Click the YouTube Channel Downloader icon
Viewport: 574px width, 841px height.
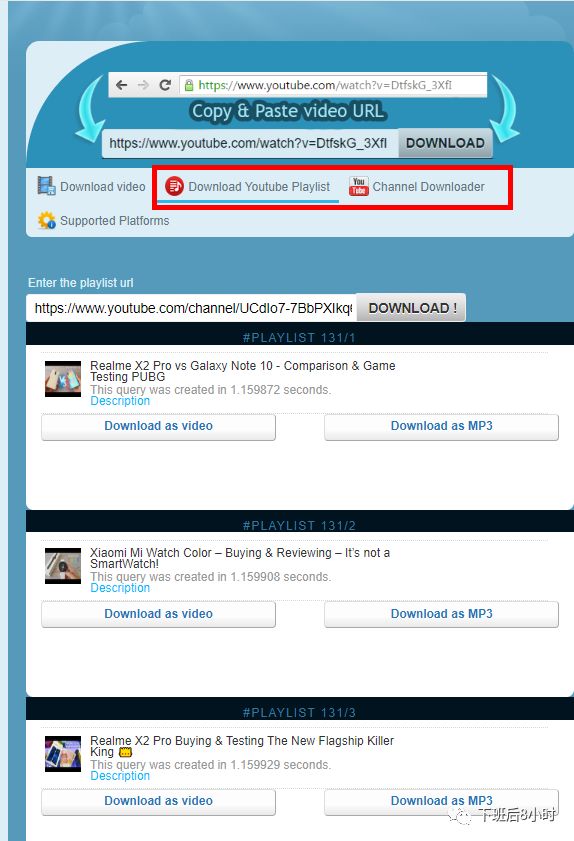point(359,186)
